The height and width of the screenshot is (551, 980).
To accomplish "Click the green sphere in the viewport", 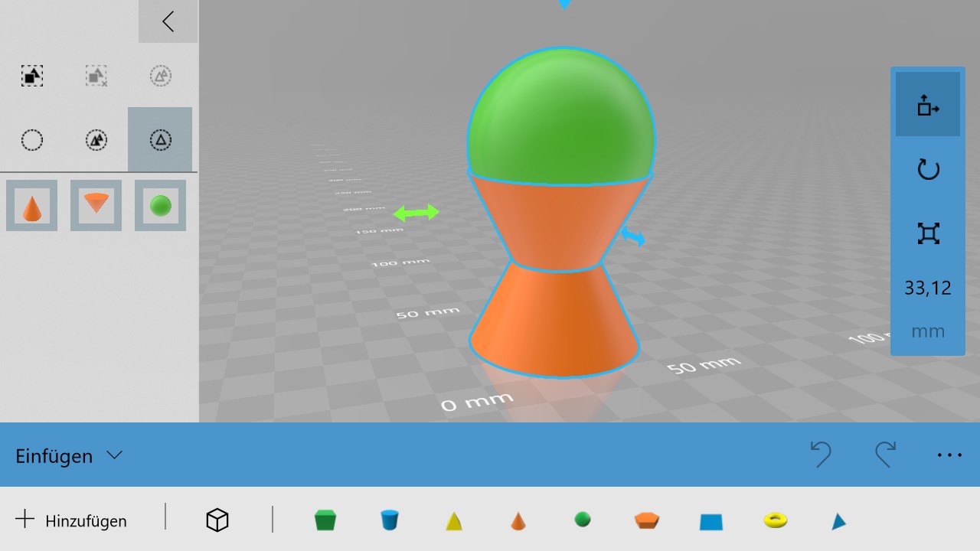I will coord(561,115).
